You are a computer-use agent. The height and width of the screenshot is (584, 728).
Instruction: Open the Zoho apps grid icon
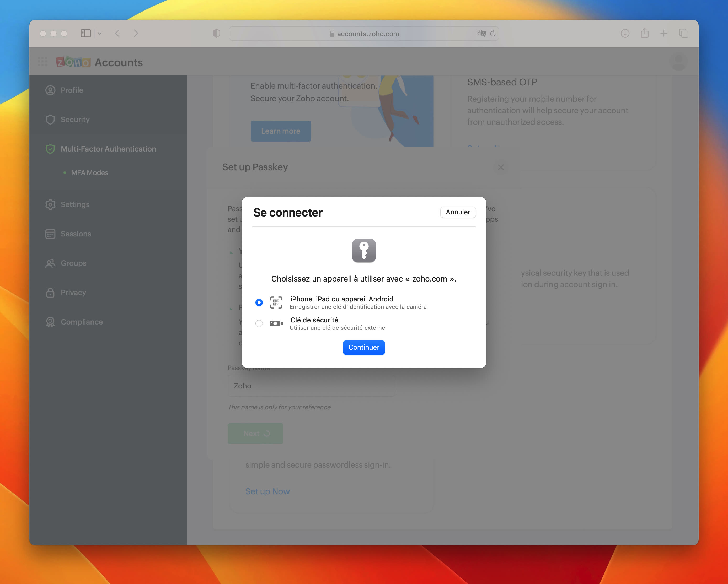[42, 61]
